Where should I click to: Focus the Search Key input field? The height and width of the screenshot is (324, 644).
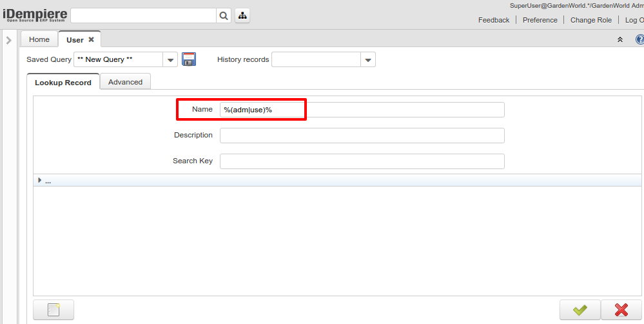(x=362, y=161)
